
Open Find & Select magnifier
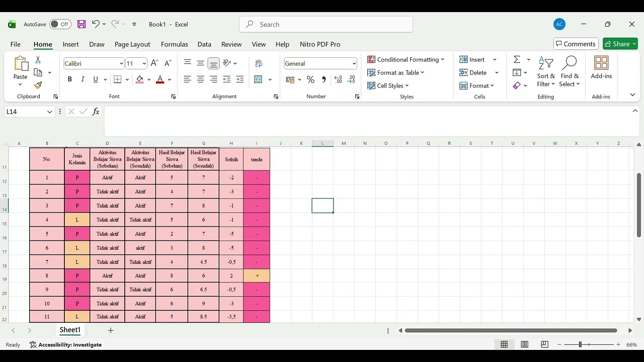tap(570, 72)
